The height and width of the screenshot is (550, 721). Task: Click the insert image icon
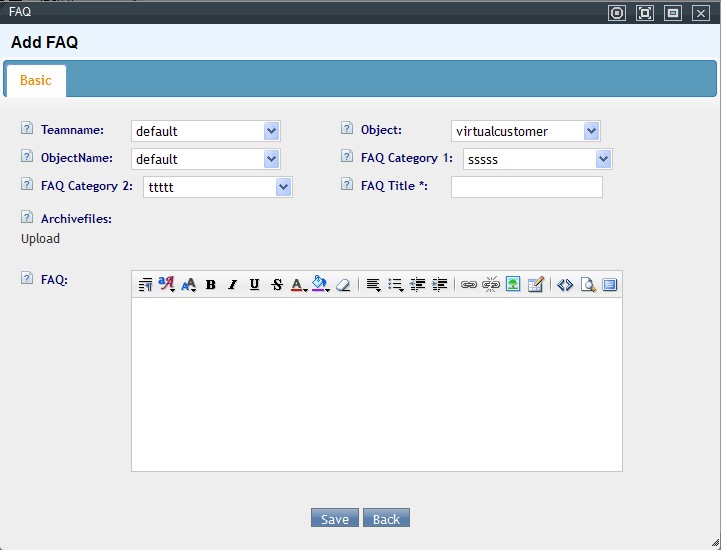click(x=512, y=285)
